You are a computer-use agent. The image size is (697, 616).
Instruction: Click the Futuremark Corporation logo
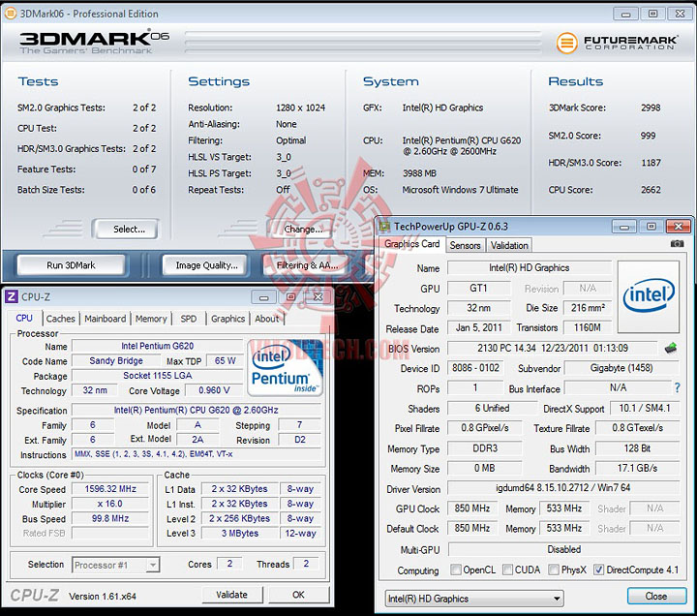click(x=617, y=43)
